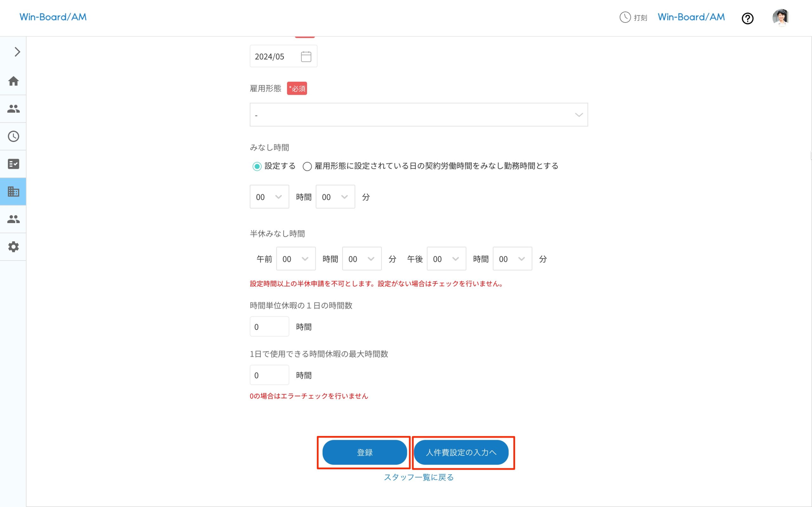The image size is (812, 507).
Task: Choose the 雇用形態に設定されている日の契約労働時間 radio option
Action: [307, 166]
